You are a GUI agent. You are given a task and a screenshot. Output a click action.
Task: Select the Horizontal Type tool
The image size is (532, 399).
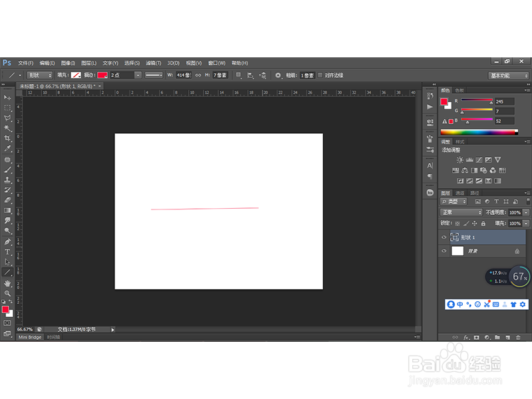[7, 252]
